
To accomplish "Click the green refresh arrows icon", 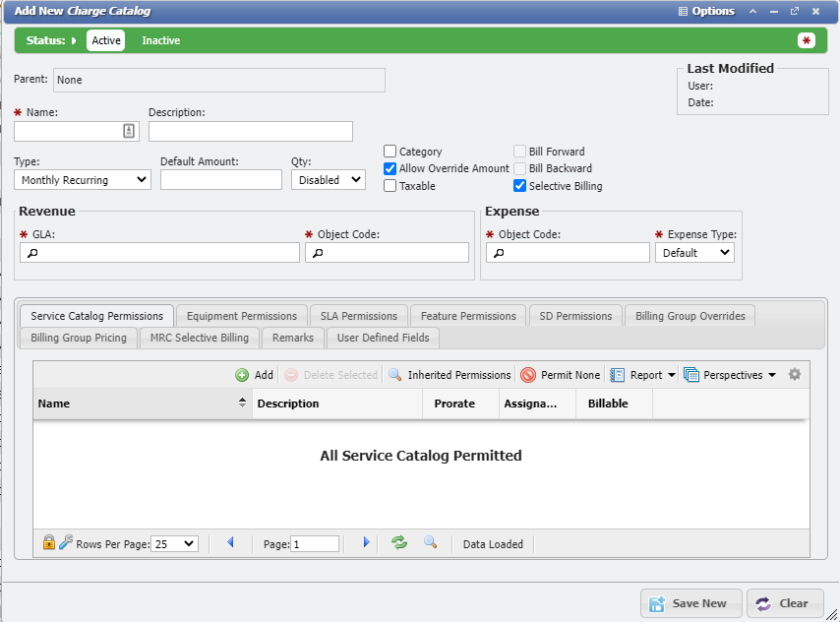I will (x=398, y=542).
